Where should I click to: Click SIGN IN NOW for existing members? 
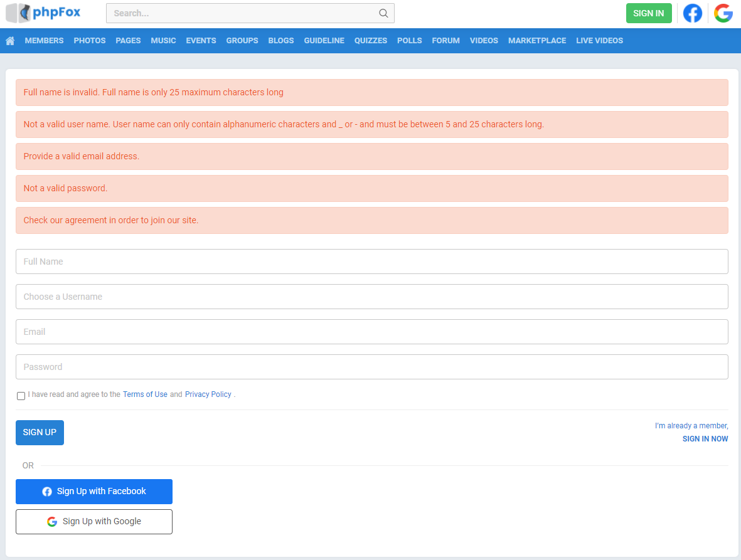pos(705,438)
